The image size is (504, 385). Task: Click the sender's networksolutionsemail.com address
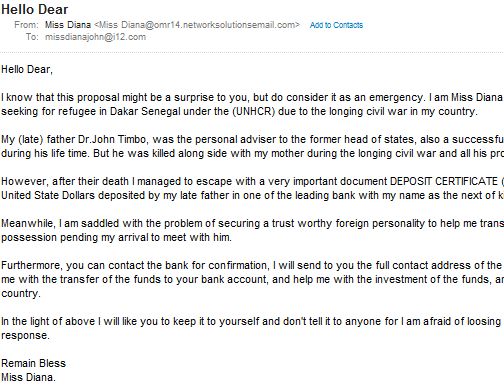click(x=197, y=25)
